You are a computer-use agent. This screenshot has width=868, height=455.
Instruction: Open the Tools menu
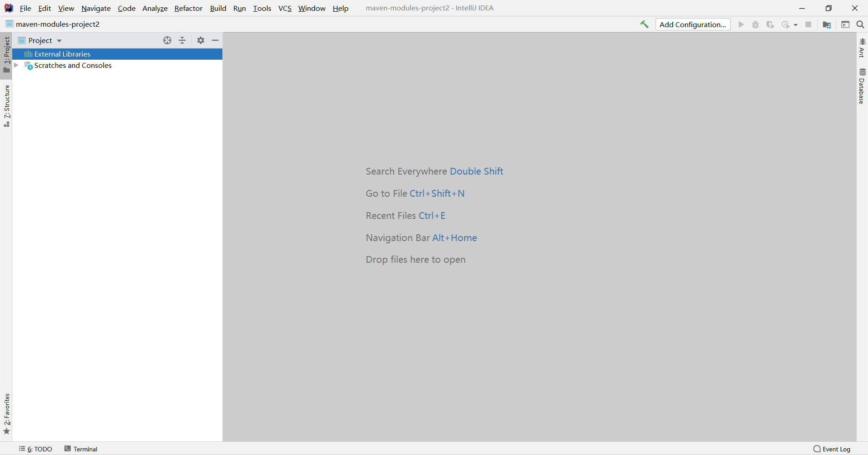[262, 8]
